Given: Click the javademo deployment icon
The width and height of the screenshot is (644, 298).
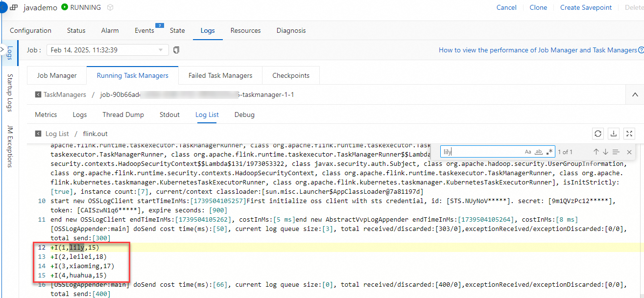Looking at the screenshot, I should 14,8.
